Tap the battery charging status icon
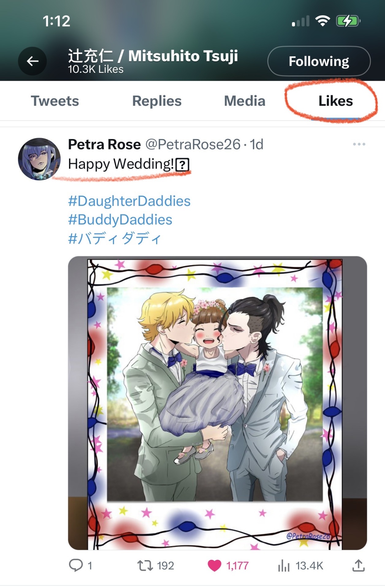The height and width of the screenshot is (588, 385). click(348, 21)
